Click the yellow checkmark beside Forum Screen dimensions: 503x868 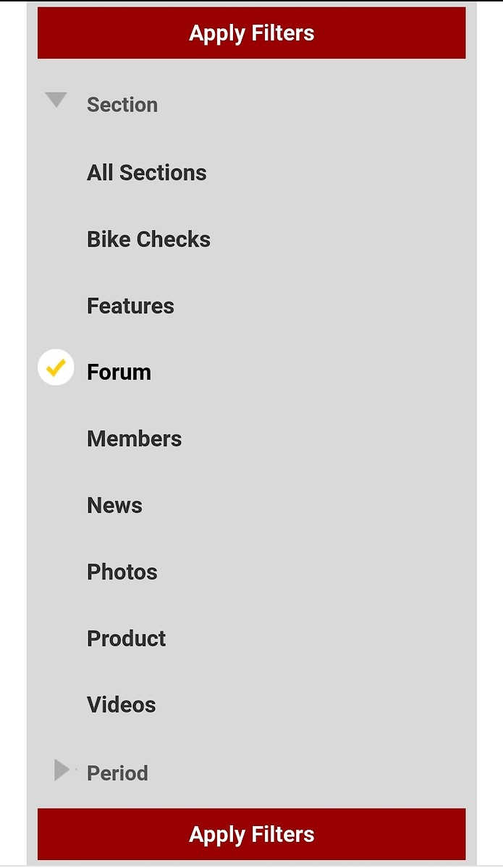tap(56, 367)
